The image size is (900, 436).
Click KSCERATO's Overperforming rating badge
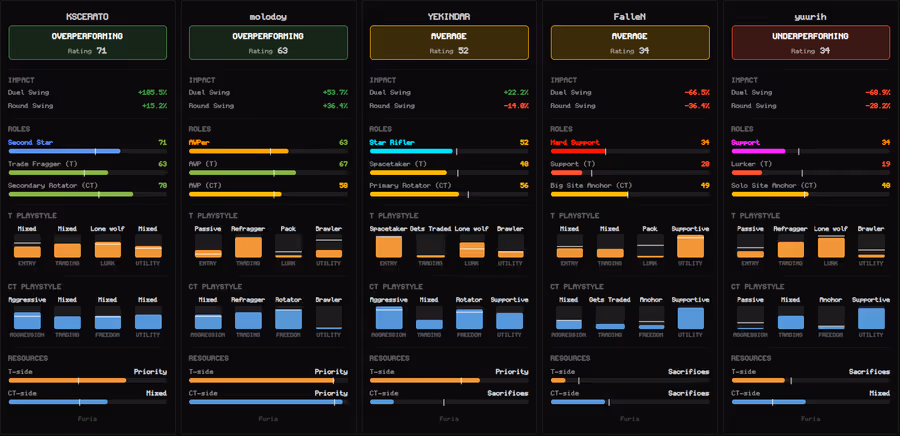point(87,42)
